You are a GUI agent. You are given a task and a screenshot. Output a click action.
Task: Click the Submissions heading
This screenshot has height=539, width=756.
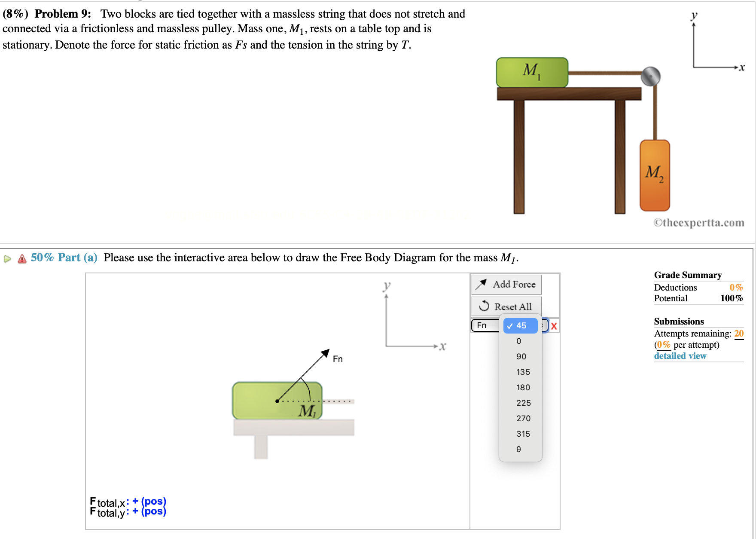(679, 322)
